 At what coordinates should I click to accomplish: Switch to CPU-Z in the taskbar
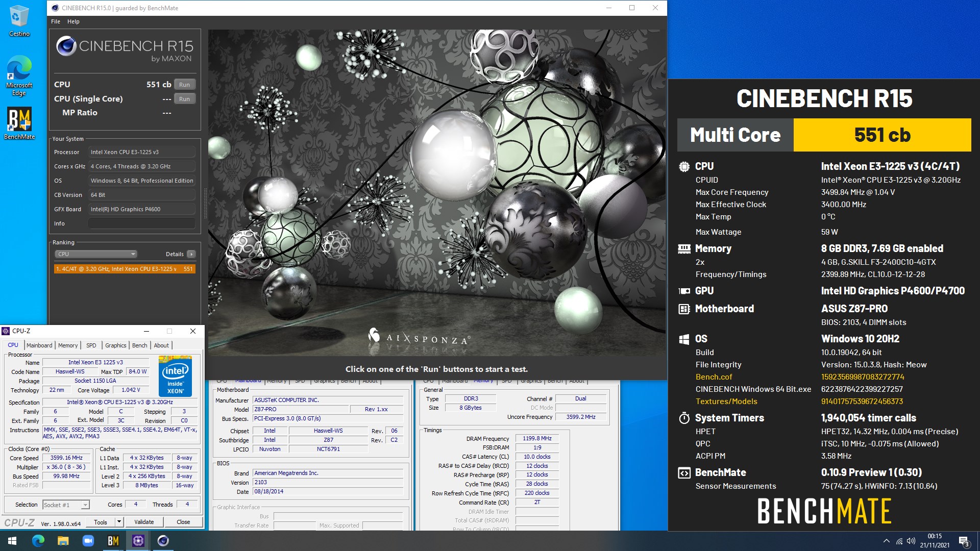click(138, 541)
